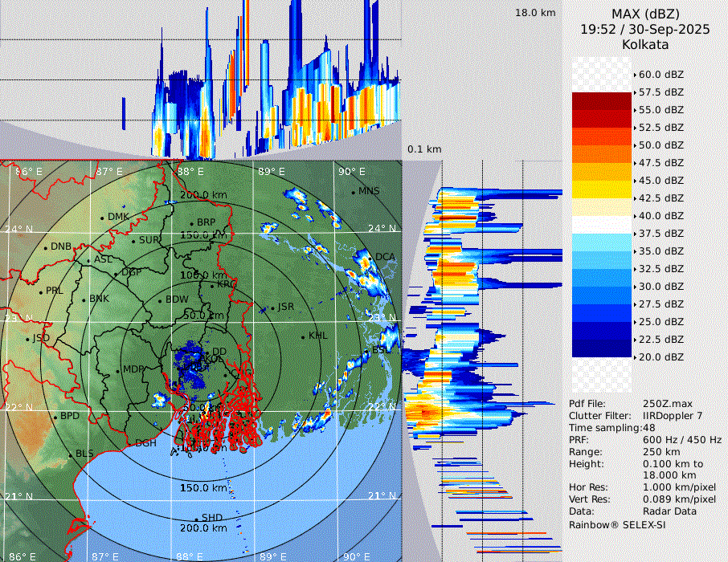Select the DMK station dot

click(103, 218)
